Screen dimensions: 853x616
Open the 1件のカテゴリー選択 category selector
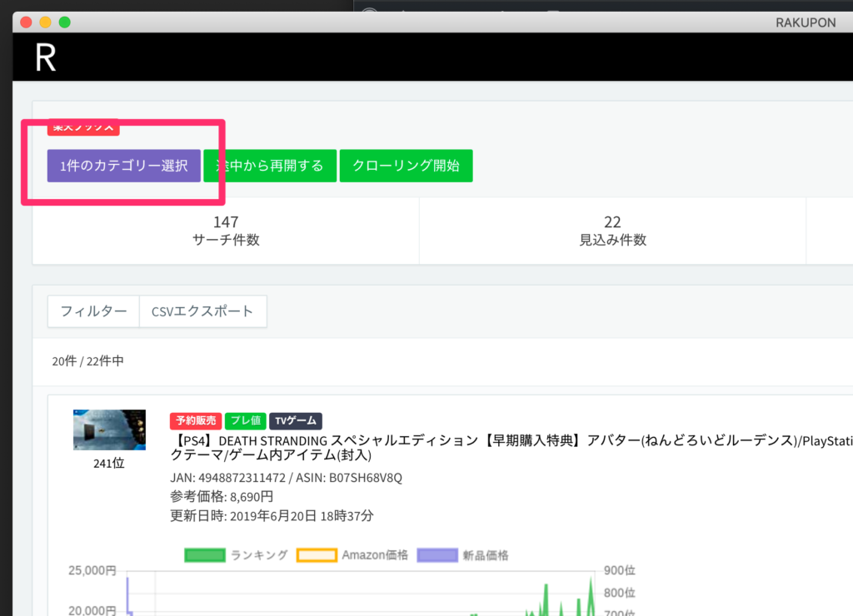tap(123, 166)
